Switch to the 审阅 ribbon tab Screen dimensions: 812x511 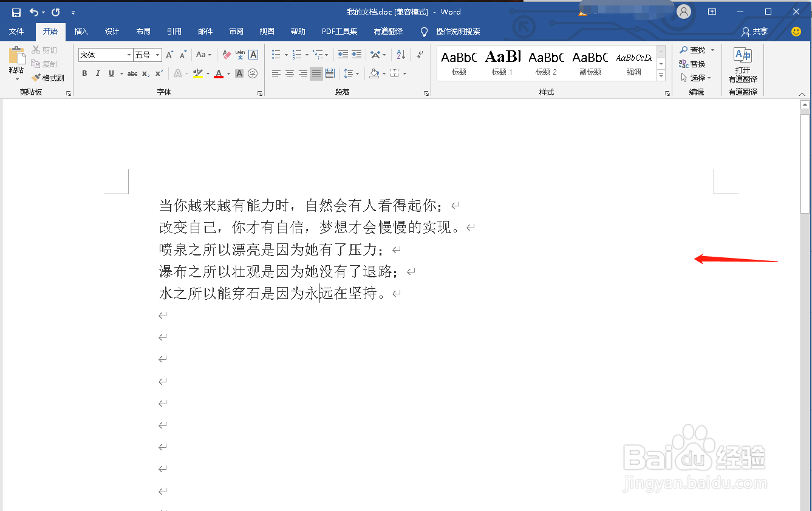click(x=236, y=32)
